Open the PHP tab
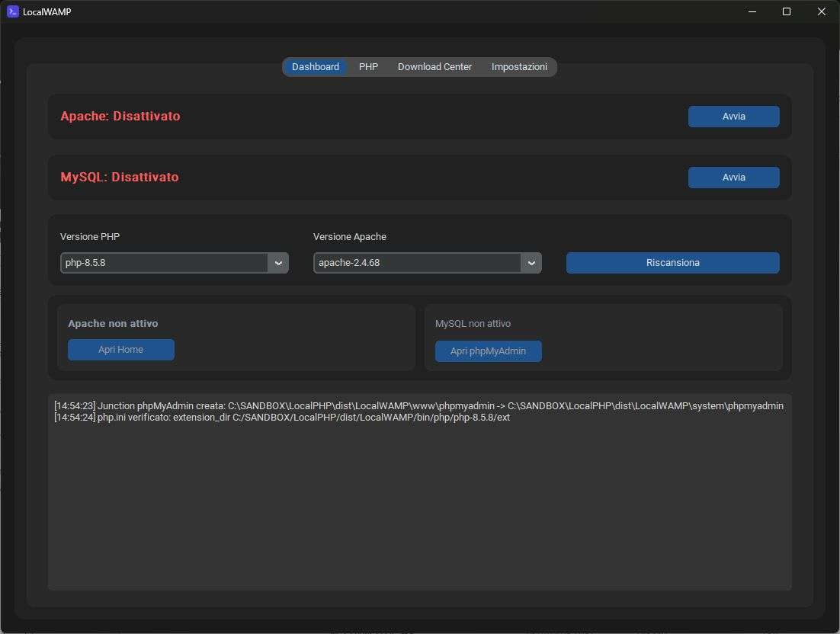This screenshot has height=634, width=840. tap(368, 67)
